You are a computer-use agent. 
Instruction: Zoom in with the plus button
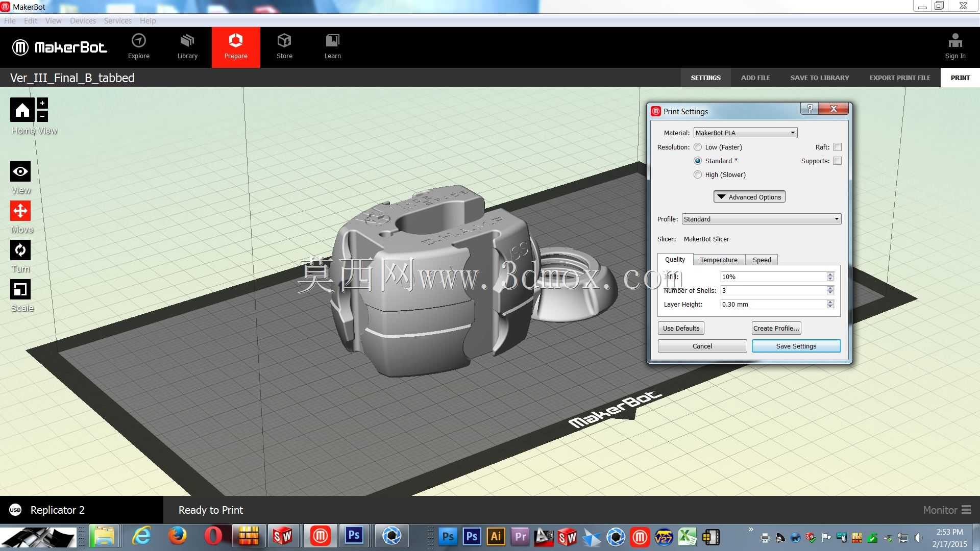42,103
